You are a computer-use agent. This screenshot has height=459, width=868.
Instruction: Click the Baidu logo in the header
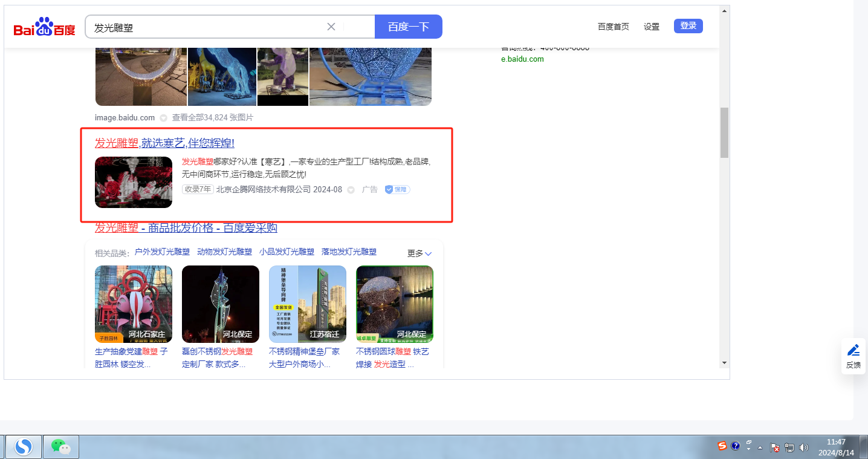tap(45, 27)
